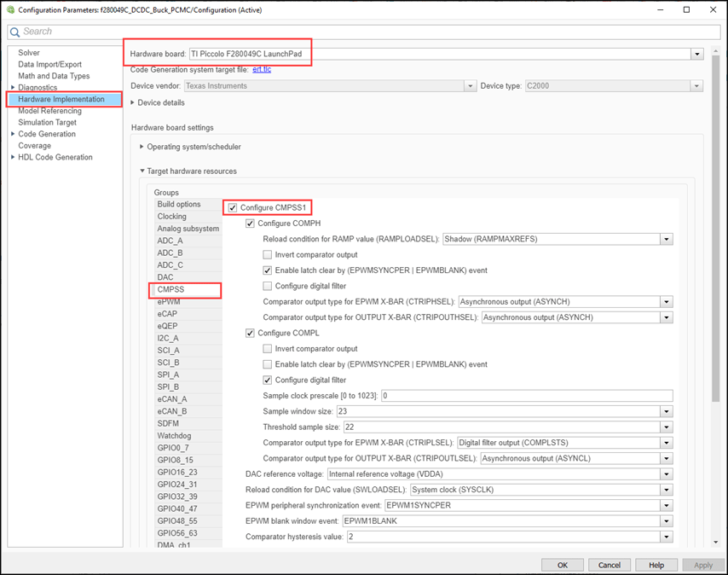This screenshot has width=728, height=575.
Task: Check Configure digital filter under COMPH
Action: 268,286
